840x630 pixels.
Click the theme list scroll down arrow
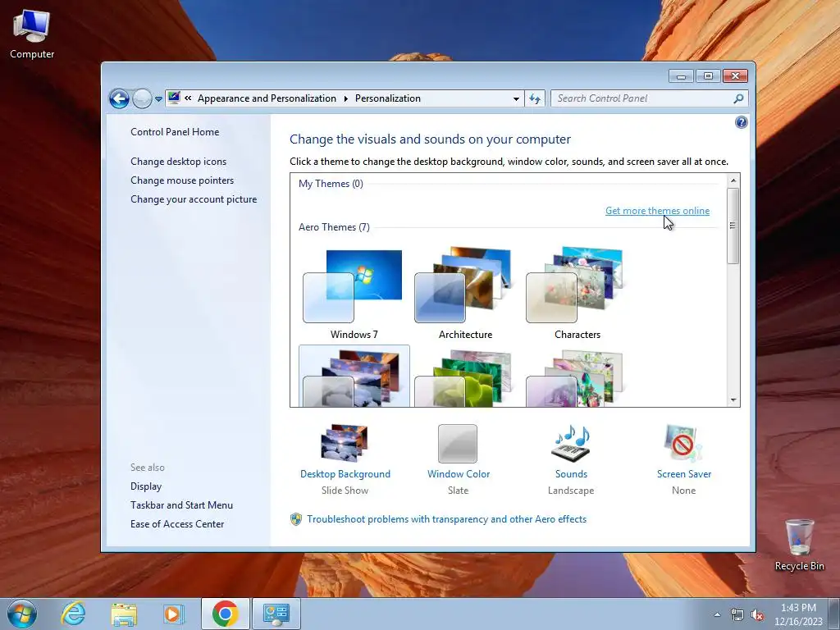point(733,400)
